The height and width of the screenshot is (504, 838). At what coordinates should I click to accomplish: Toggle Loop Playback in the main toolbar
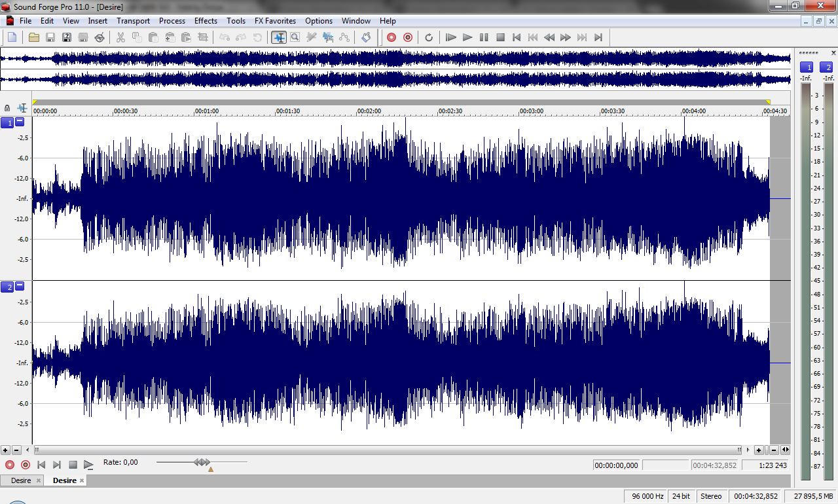tap(429, 37)
